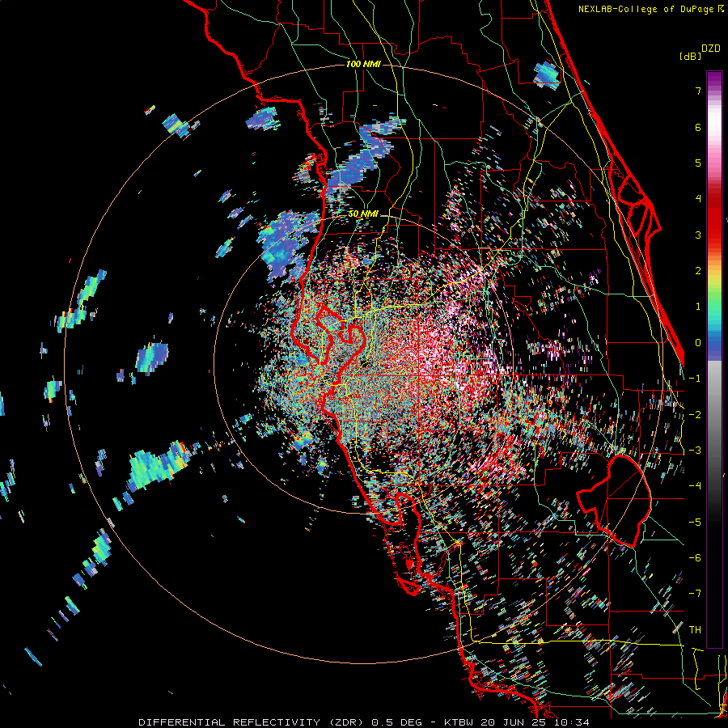Click the 50 NMI range ring label
This screenshot has height=728, width=728.
click(x=363, y=214)
